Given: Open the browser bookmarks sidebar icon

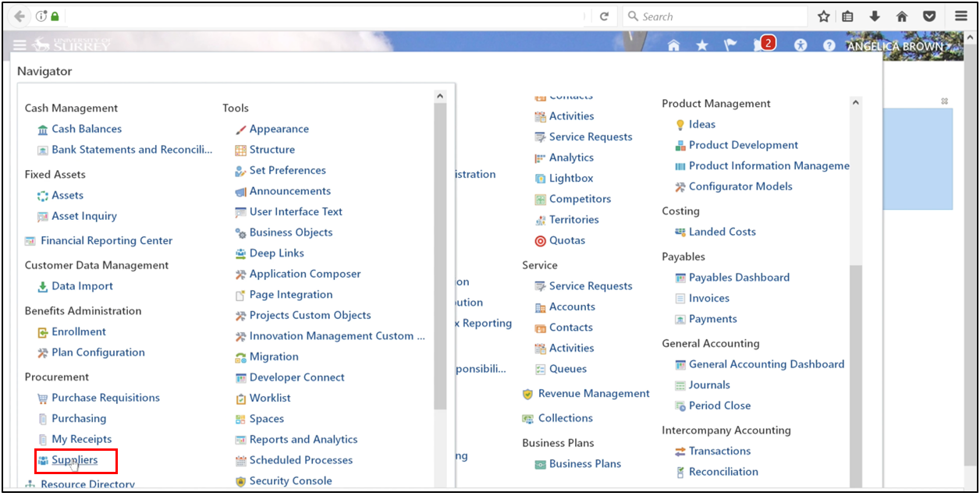Looking at the screenshot, I should pyautogui.click(x=847, y=16).
